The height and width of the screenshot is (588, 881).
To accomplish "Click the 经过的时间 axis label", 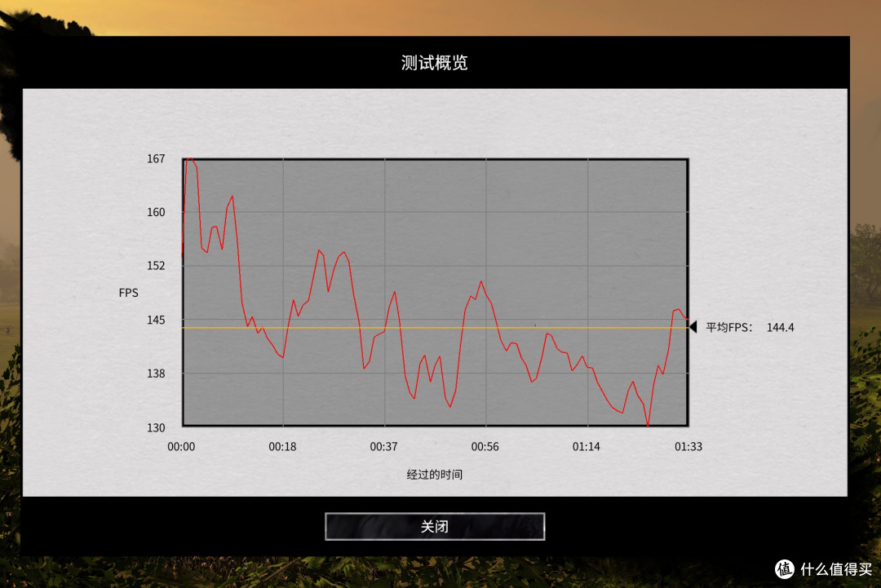I will pos(434,475).
